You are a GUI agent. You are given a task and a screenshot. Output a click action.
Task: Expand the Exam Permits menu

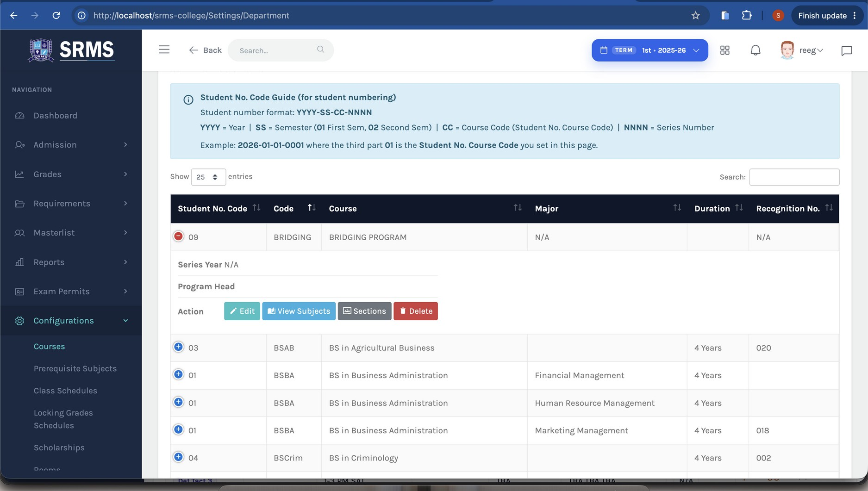pyautogui.click(x=71, y=292)
